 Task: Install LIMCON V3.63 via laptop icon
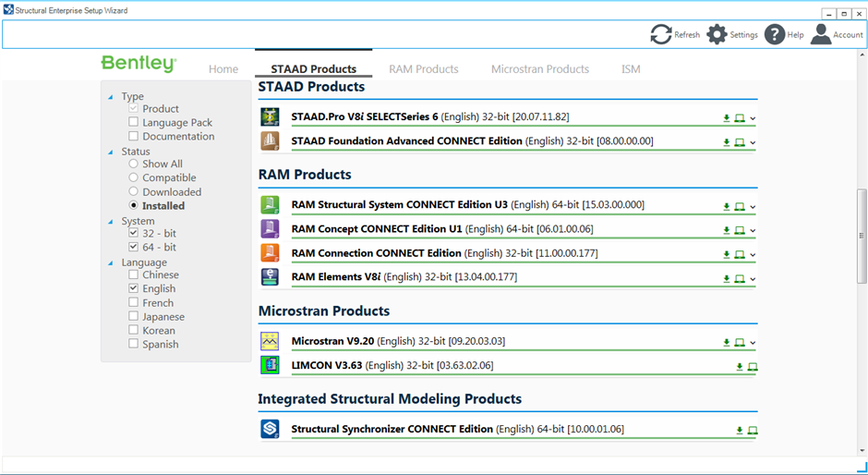(753, 367)
